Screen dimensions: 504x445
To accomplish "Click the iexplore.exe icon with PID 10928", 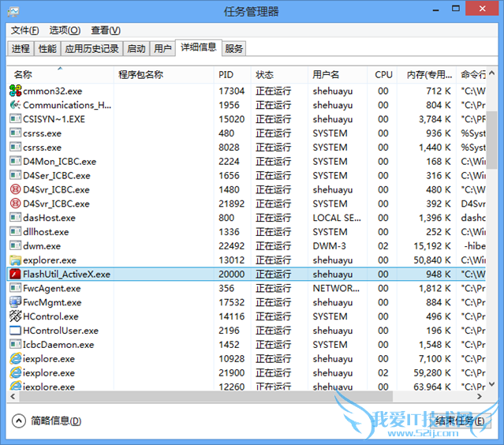I will tap(15, 358).
